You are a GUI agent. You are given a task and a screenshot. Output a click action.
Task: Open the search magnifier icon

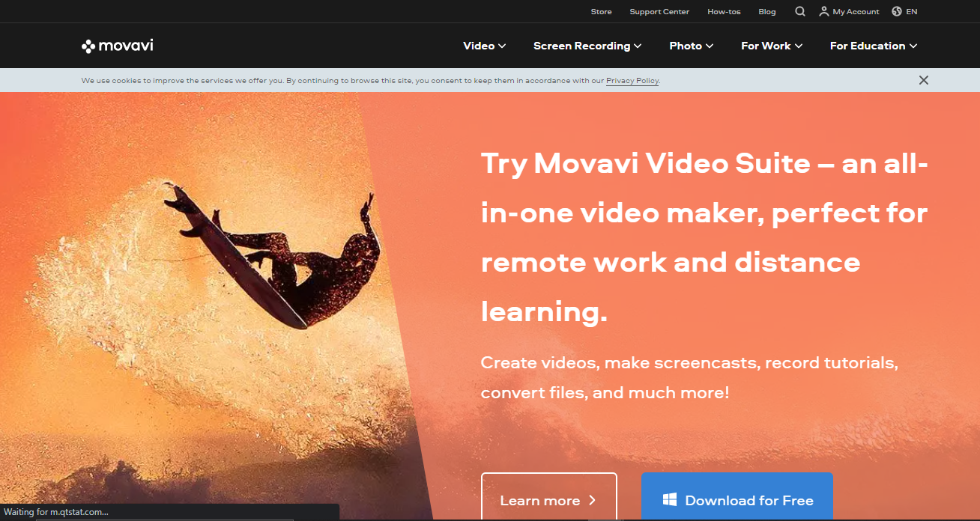tap(800, 11)
